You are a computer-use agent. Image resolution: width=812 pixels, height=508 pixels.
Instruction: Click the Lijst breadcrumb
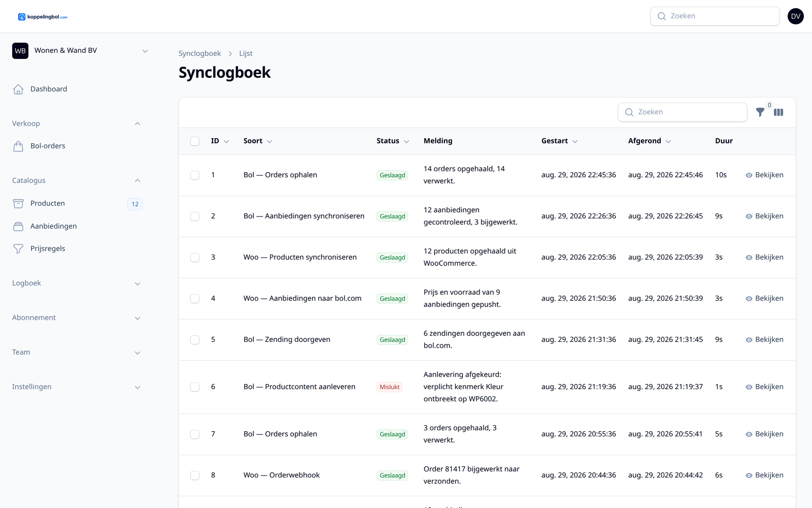coord(246,54)
